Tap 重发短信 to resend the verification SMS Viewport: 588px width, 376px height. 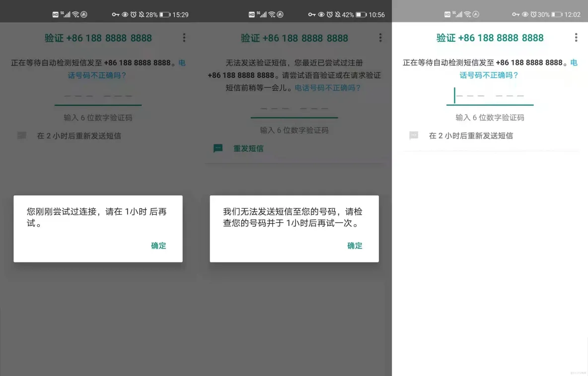(x=249, y=148)
